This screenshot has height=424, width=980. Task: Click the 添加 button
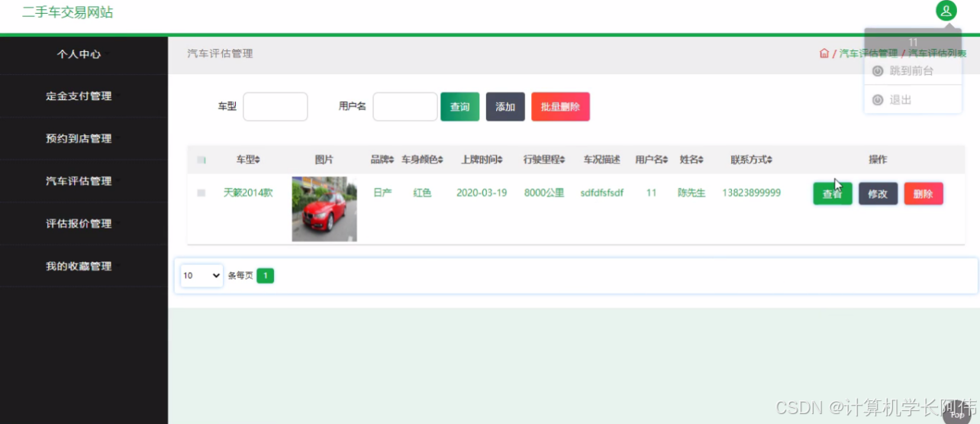pos(505,107)
